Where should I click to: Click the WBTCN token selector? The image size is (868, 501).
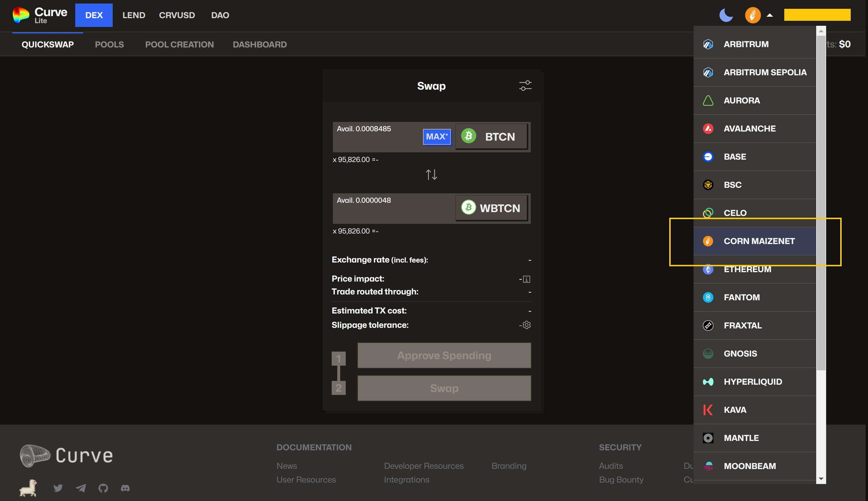coord(491,208)
